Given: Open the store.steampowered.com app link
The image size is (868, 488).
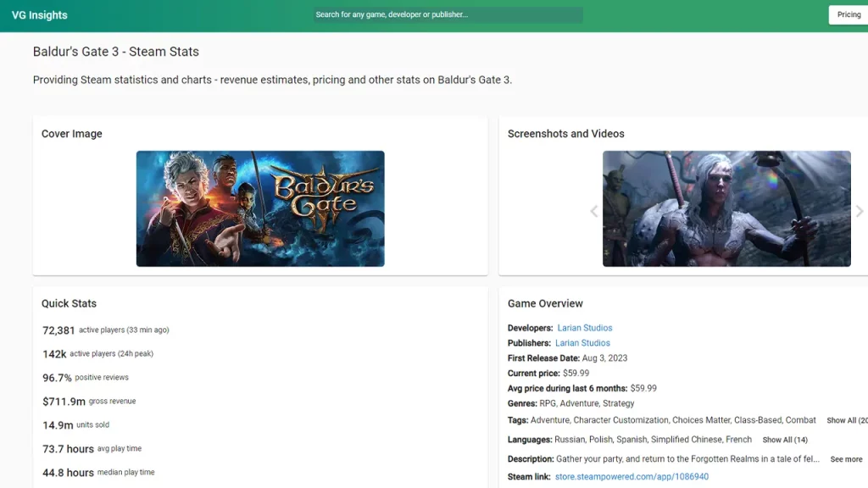Looking at the screenshot, I should point(632,476).
